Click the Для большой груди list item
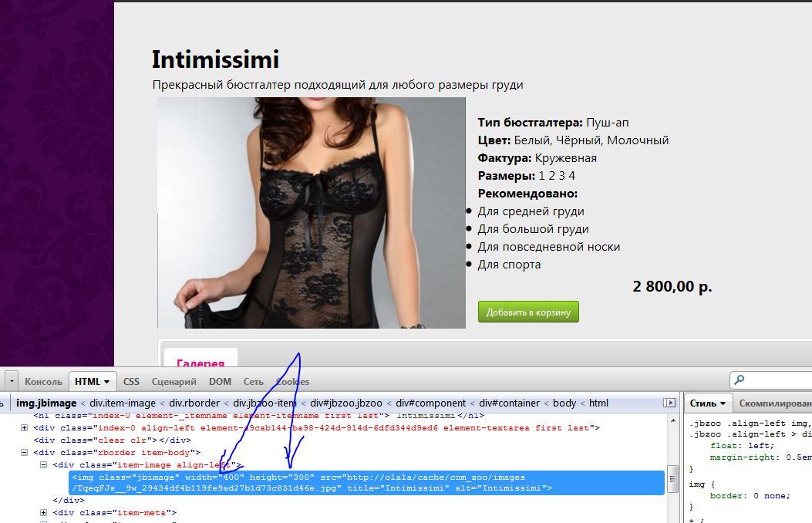Viewport: 812px width, 523px height. point(533,229)
